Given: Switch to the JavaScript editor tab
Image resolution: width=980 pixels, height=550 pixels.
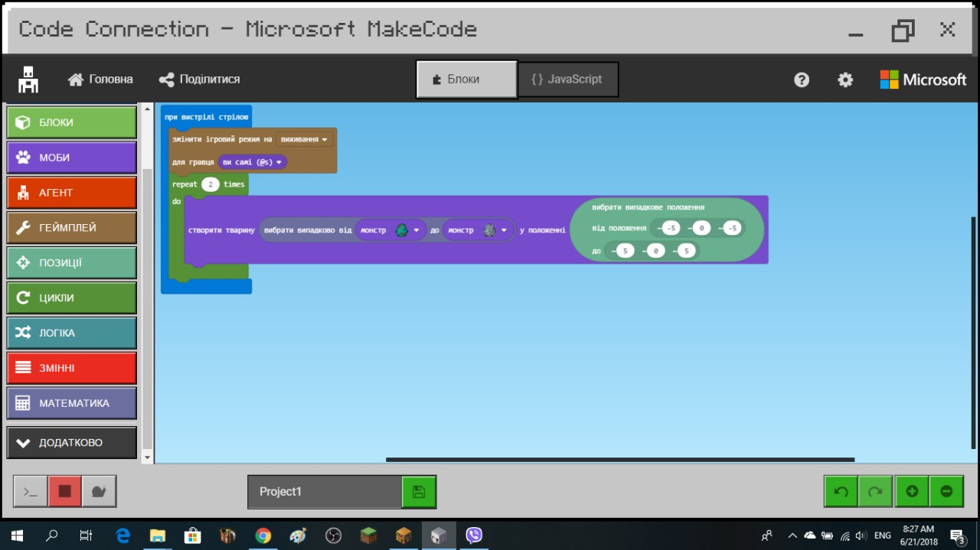Looking at the screenshot, I should coord(568,80).
